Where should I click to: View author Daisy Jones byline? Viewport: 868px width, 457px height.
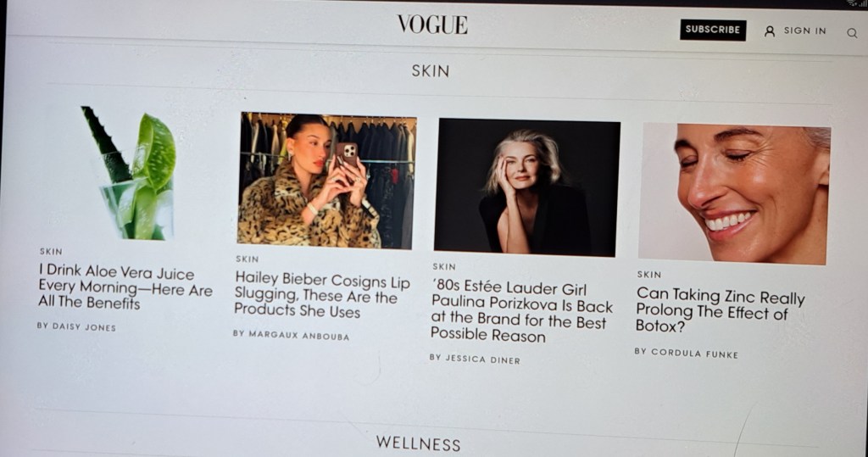click(76, 326)
